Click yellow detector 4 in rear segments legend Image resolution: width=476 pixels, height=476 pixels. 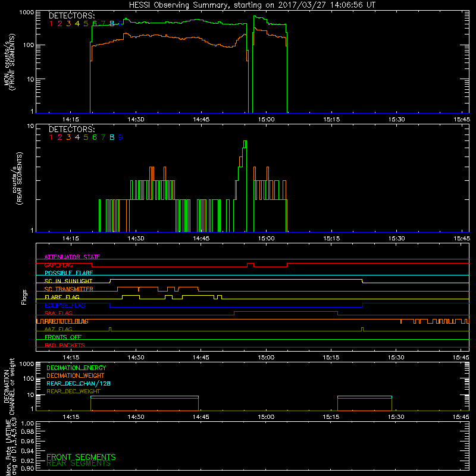point(77,137)
